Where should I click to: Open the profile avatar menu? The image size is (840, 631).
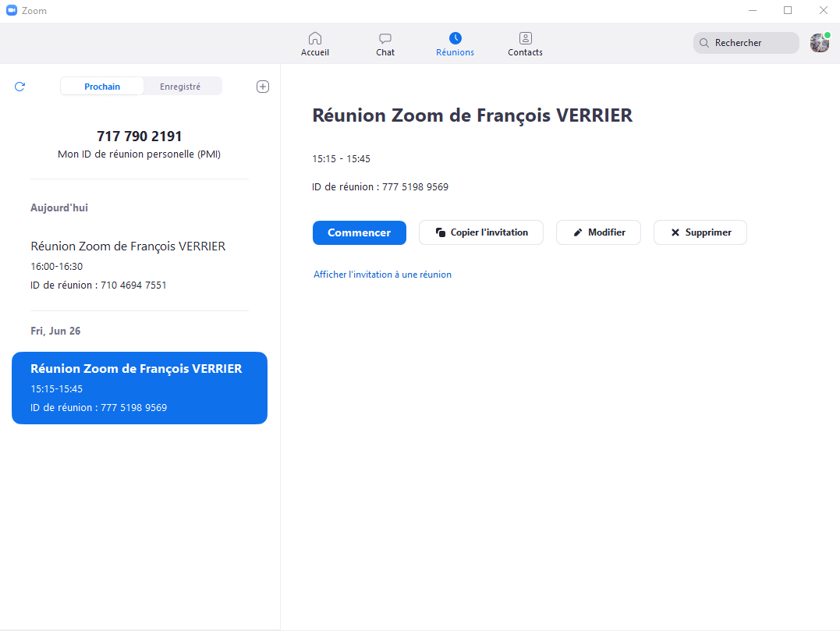tap(820, 43)
